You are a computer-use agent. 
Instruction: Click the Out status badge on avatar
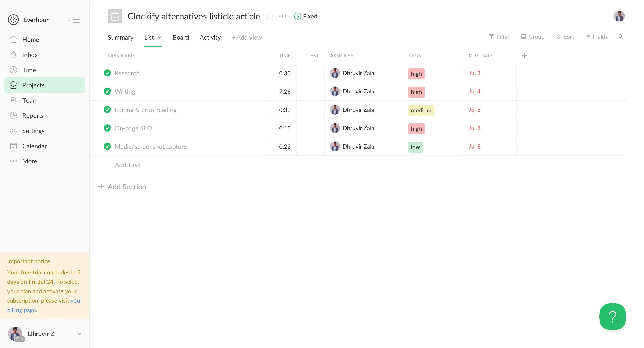(x=19, y=339)
